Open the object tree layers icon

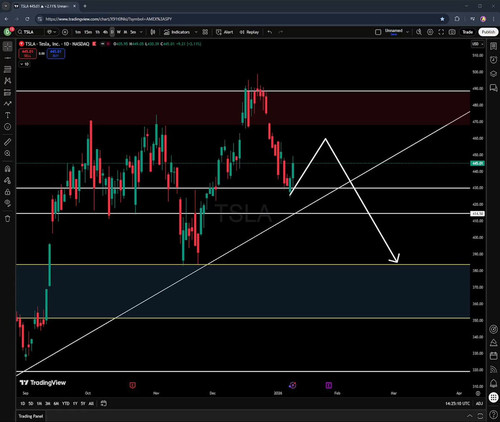(493, 74)
